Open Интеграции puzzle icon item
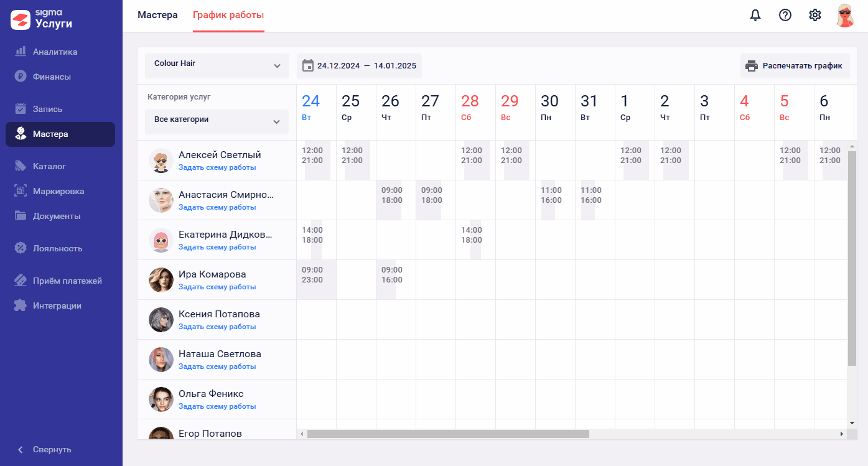868x466 pixels. 57,305
